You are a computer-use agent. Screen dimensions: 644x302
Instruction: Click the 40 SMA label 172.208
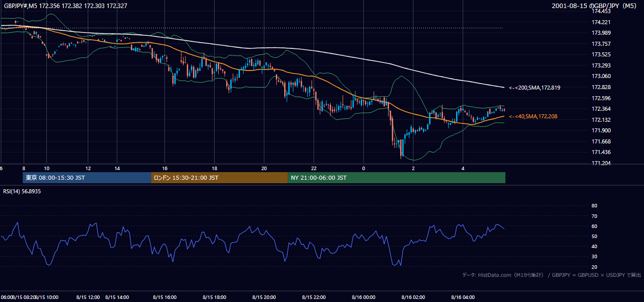click(x=533, y=116)
